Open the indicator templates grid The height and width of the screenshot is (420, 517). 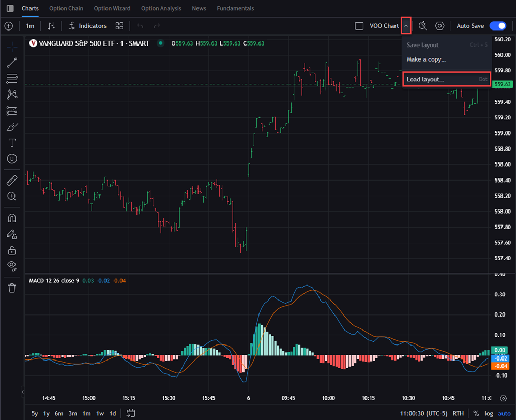(x=119, y=26)
